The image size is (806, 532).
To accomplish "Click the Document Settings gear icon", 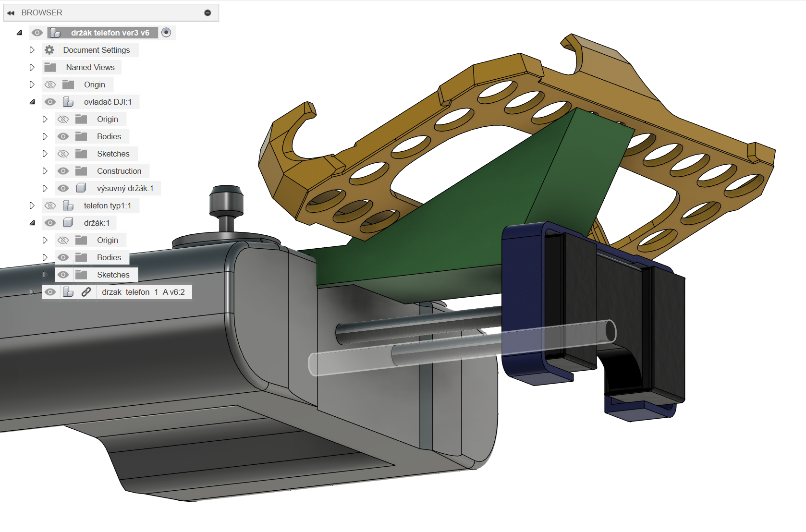I will (x=49, y=50).
